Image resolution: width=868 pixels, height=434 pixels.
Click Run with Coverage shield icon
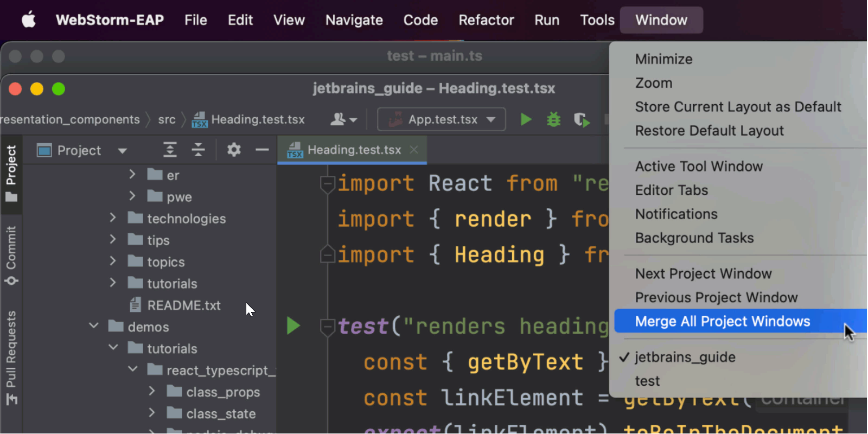pos(582,119)
